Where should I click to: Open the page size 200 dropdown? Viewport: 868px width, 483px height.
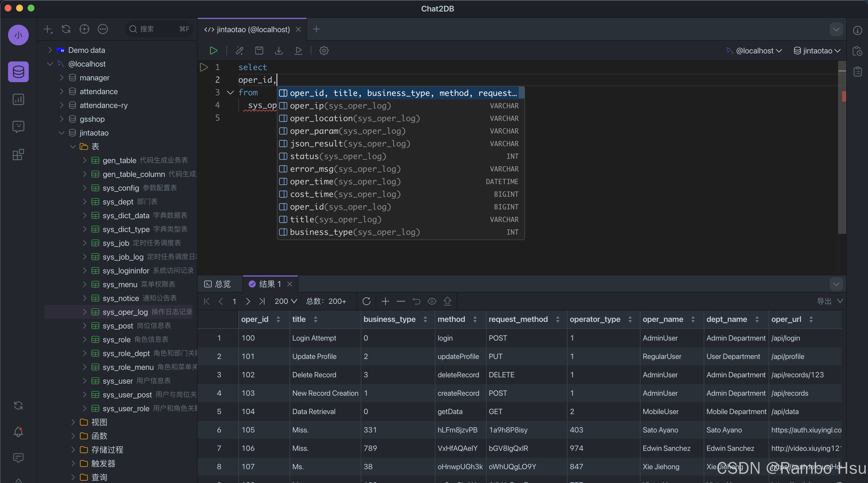click(x=286, y=301)
